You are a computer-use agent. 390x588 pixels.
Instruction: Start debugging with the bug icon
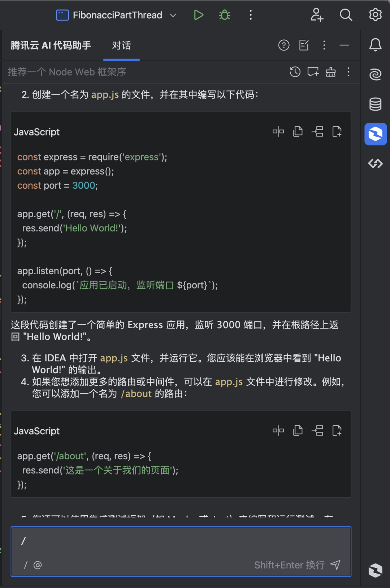(x=225, y=15)
